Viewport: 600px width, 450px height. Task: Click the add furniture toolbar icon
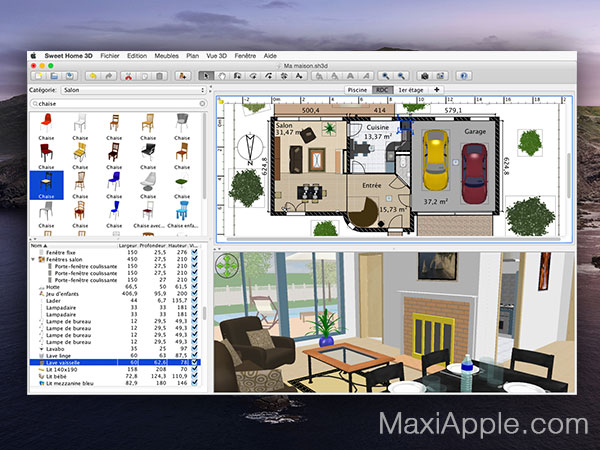182,75
